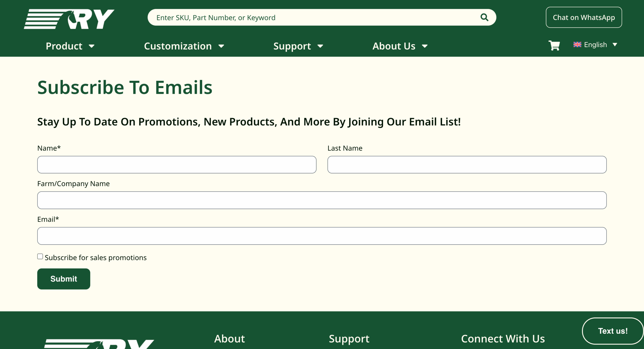644x349 pixels.
Task: Enable Subscribe for sales promotions checkbox
Action: point(40,256)
